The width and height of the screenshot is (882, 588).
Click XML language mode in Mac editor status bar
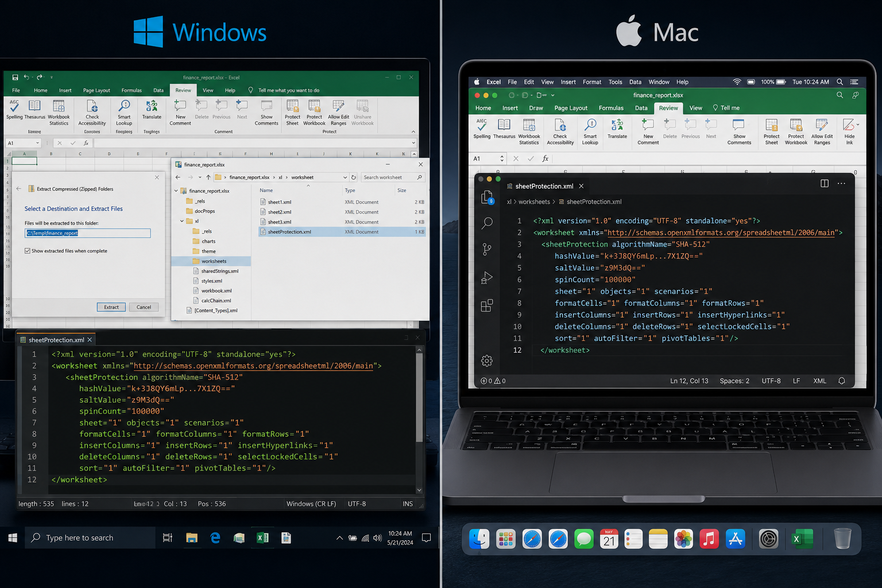(819, 381)
